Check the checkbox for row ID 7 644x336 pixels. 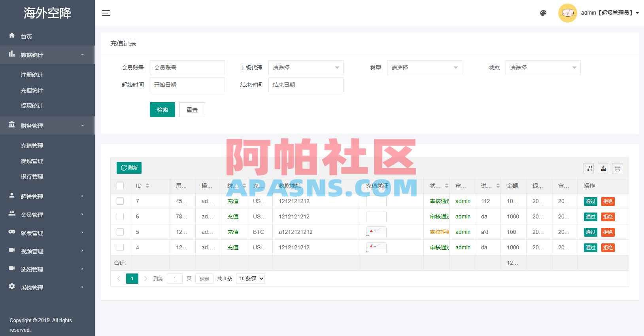[120, 201]
